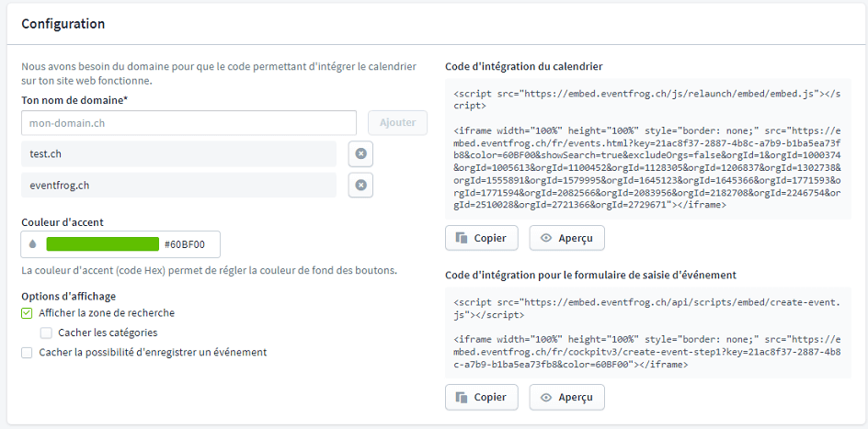Select the test.ch domain row

(x=178, y=154)
